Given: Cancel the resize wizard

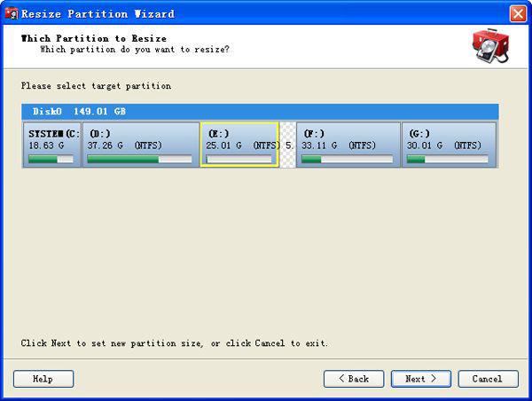Looking at the screenshot, I should [488, 379].
